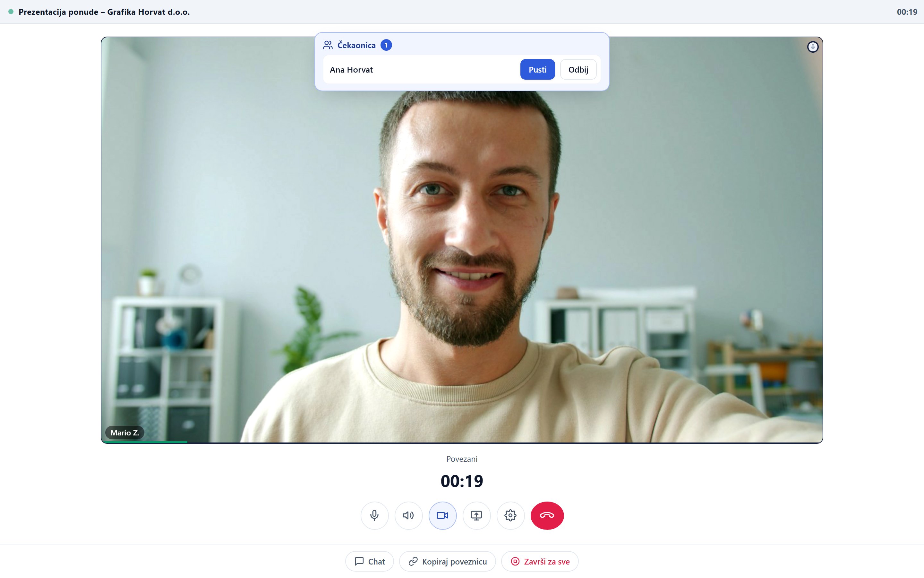924x578 pixels.
Task: Mute the microphone button
Action: (x=374, y=515)
